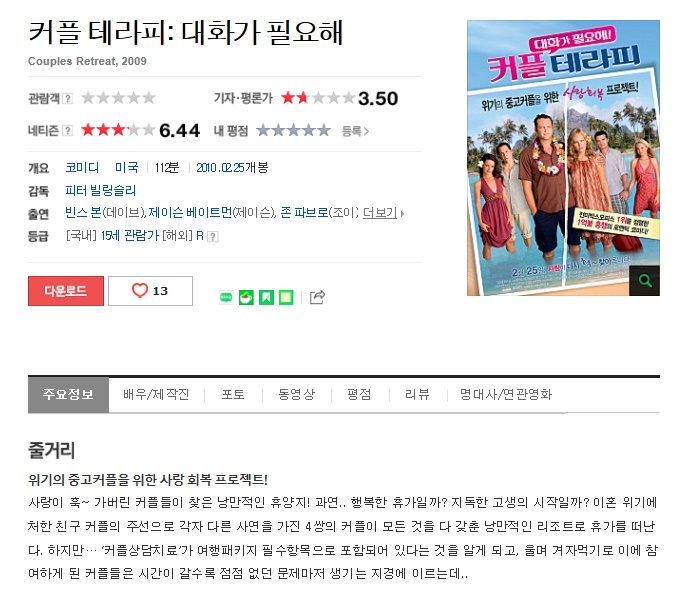
Task: Click help icon beside R rating
Action: pos(213,236)
